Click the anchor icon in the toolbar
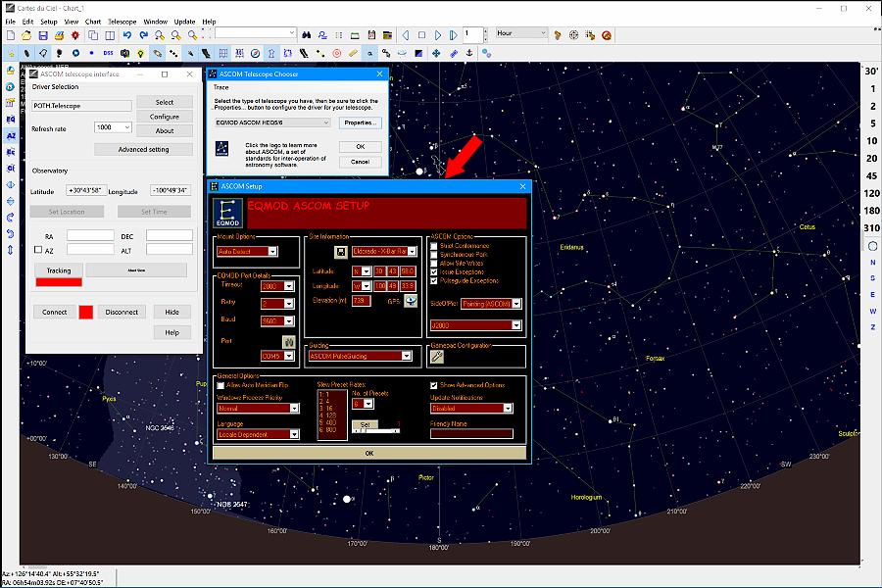The height and width of the screenshot is (588, 882). [x=469, y=53]
